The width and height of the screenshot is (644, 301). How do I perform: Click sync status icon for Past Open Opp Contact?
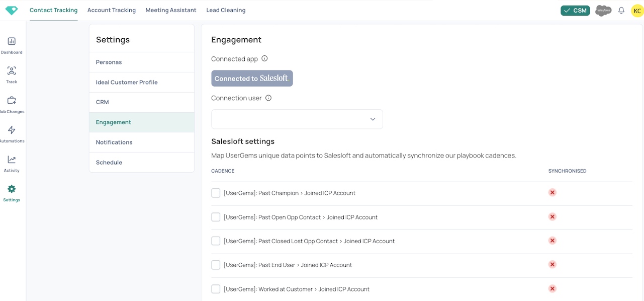click(x=552, y=216)
